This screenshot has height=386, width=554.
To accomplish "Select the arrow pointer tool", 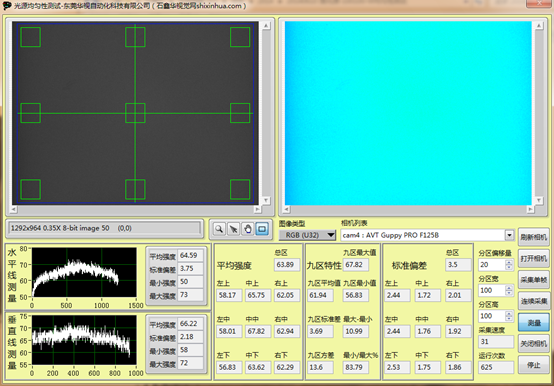I will [x=233, y=229].
